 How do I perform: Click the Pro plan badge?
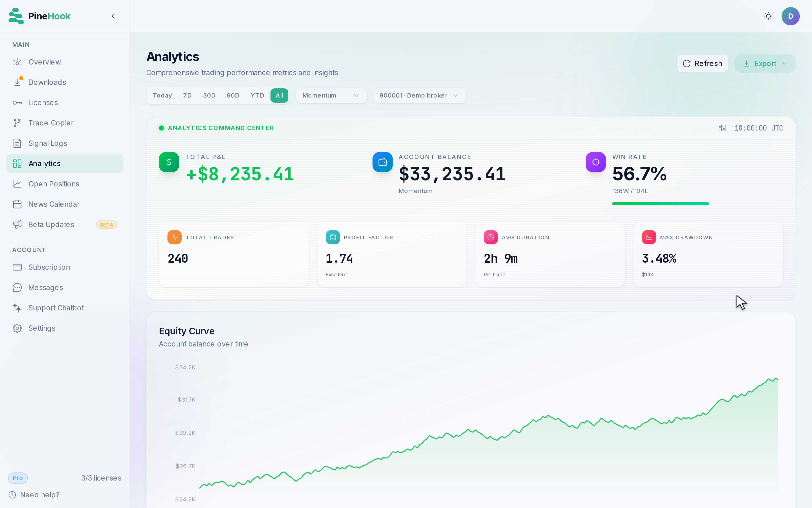point(18,478)
